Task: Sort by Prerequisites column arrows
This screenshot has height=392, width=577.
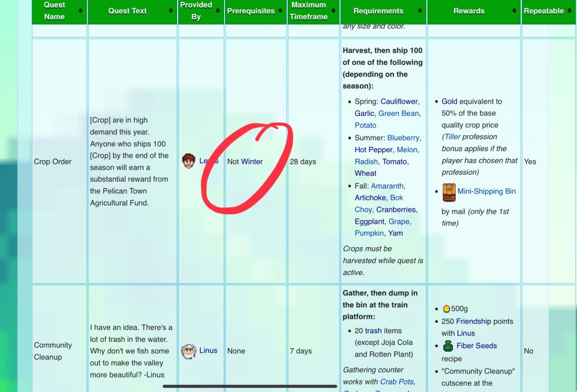Action: point(280,11)
